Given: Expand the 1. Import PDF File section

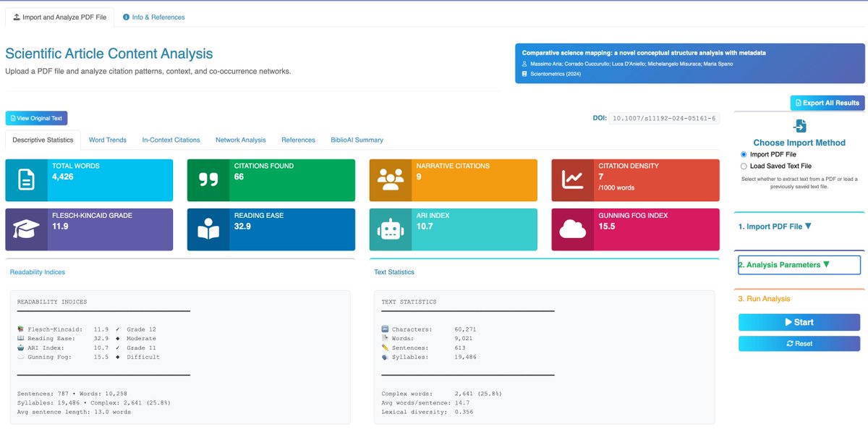Looking at the screenshot, I should [775, 227].
